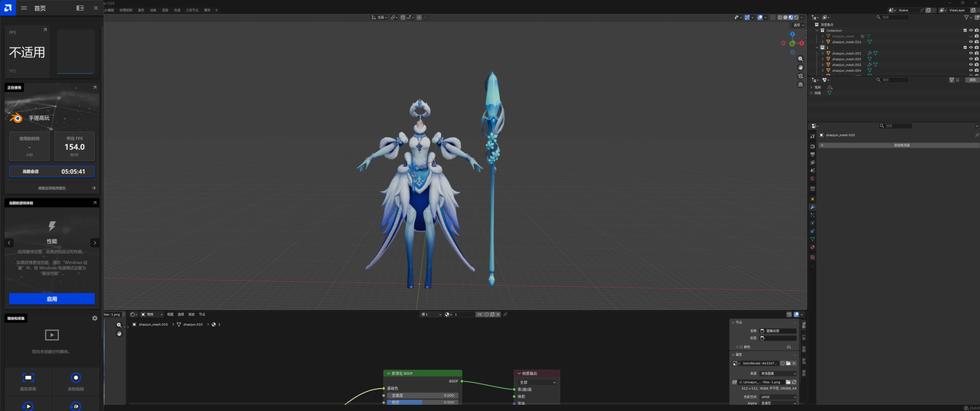
Task: Expand the 网格 meshes row
Action: 812,93
